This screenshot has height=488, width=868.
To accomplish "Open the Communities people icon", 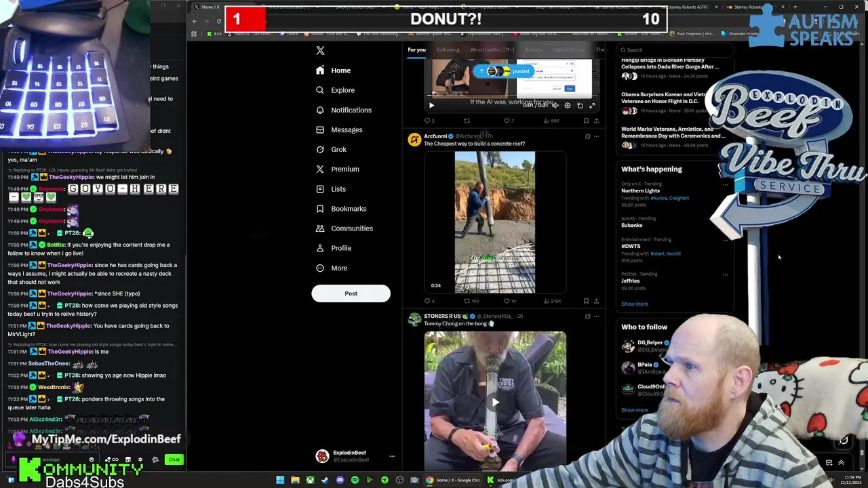I will 320,228.
